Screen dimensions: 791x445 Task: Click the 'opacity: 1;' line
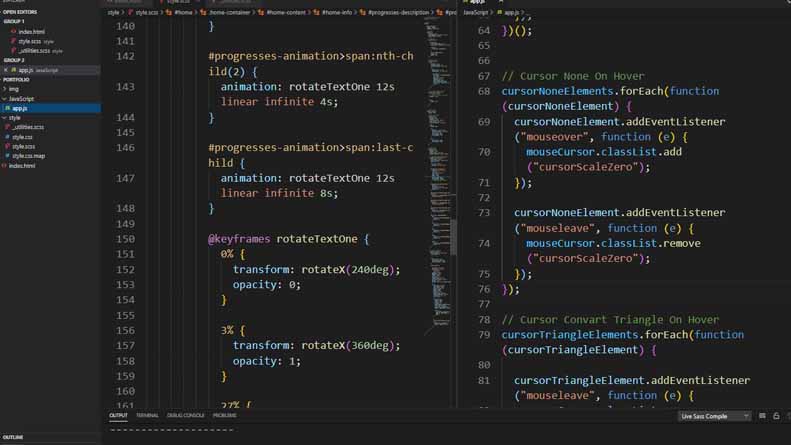tap(266, 361)
